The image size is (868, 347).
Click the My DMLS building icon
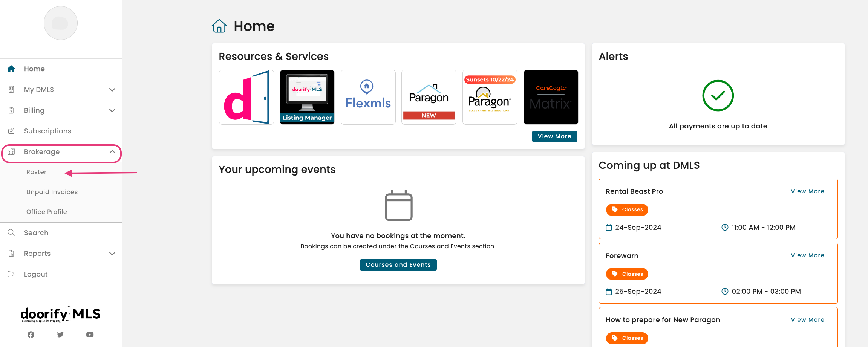coord(11,89)
